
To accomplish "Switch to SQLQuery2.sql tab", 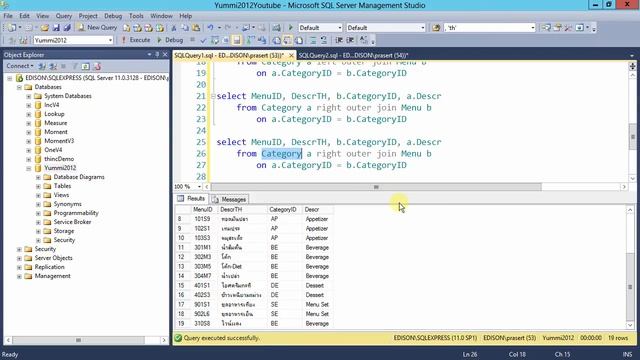I will (353, 55).
